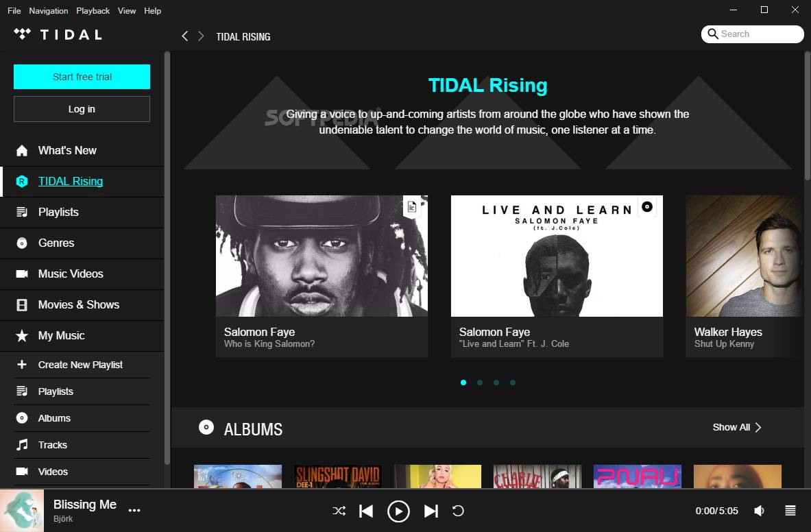Open track options for Blissing Me
This screenshot has height=532, width=811.
134,510
